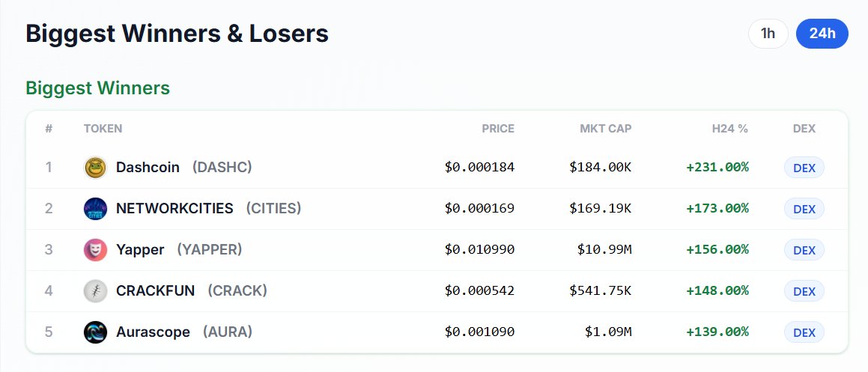Sort by H24 % column header
Viewport: 868px width, 372px height.
click(x=729, y=129)
